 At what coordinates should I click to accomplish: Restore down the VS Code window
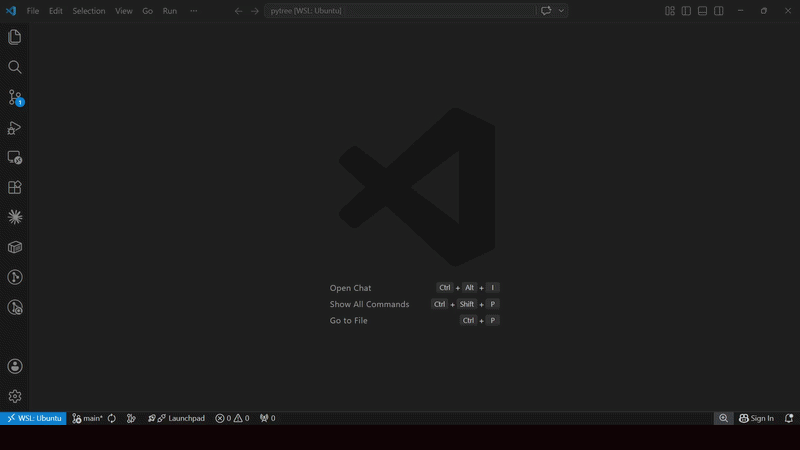click(x=764, y=11)
